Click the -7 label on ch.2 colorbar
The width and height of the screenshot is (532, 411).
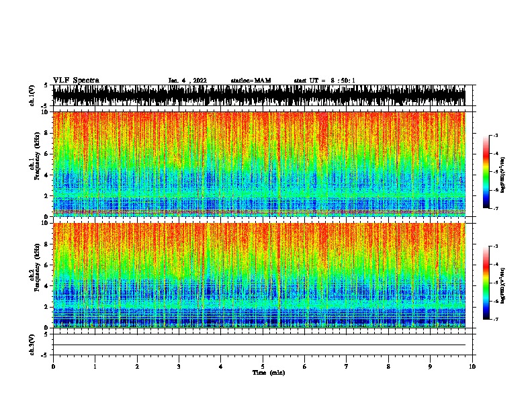pos(496,319)
